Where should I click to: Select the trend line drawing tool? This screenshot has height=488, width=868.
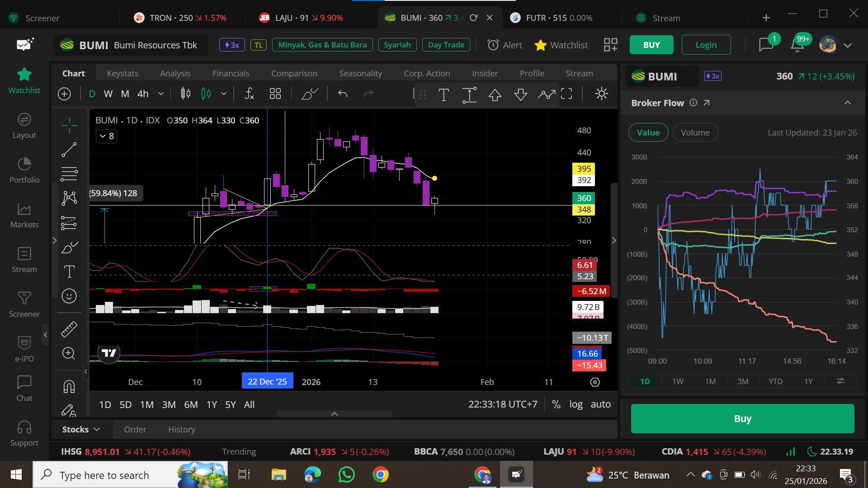tap(69, 150)
